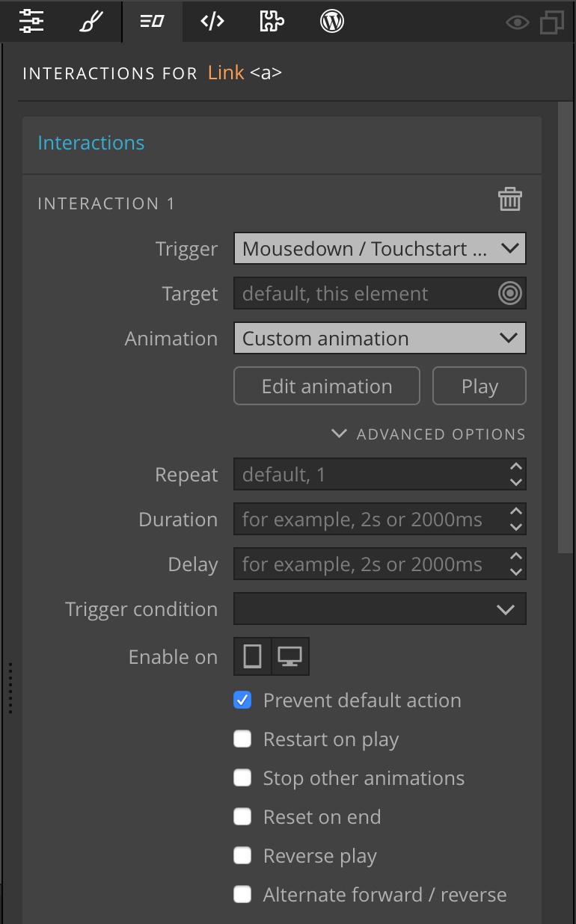Toggle the eye visibility icon
The width and height of the screenshot is (576, 924).
coord(517,22)
